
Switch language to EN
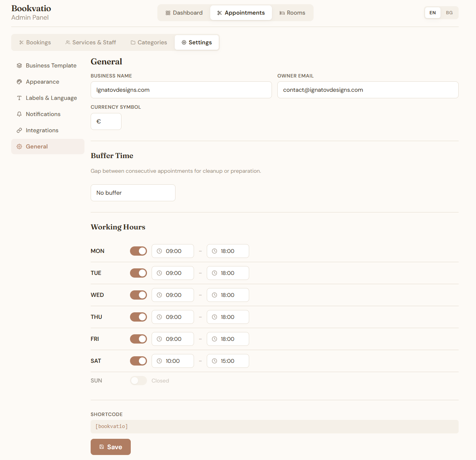point(433,13)
